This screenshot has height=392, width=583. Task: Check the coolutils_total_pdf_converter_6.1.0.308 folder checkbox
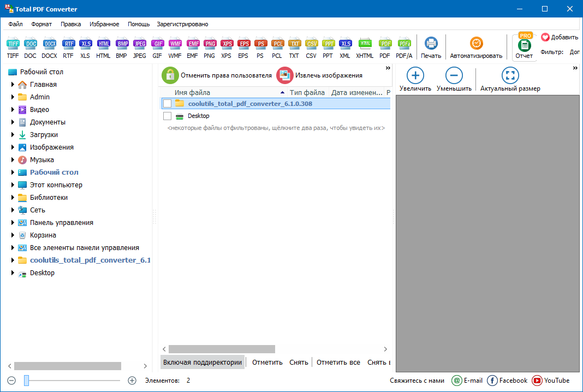coord(167,103)
